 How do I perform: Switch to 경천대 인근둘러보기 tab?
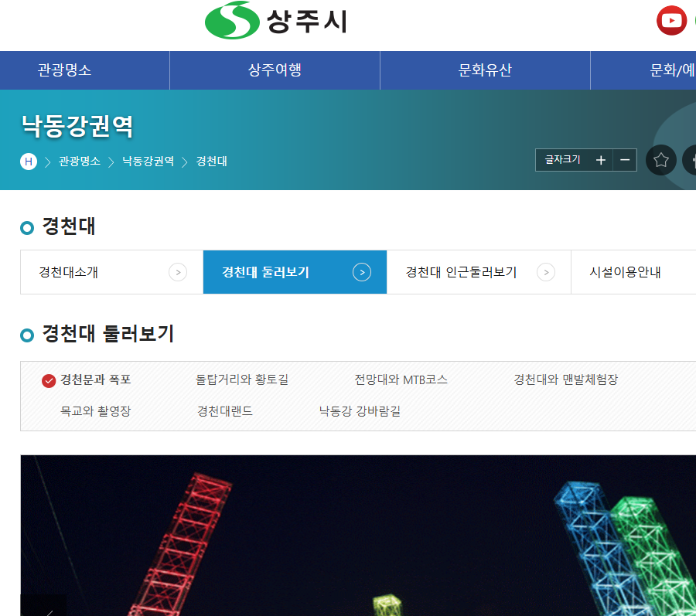(x=479, y=272)
